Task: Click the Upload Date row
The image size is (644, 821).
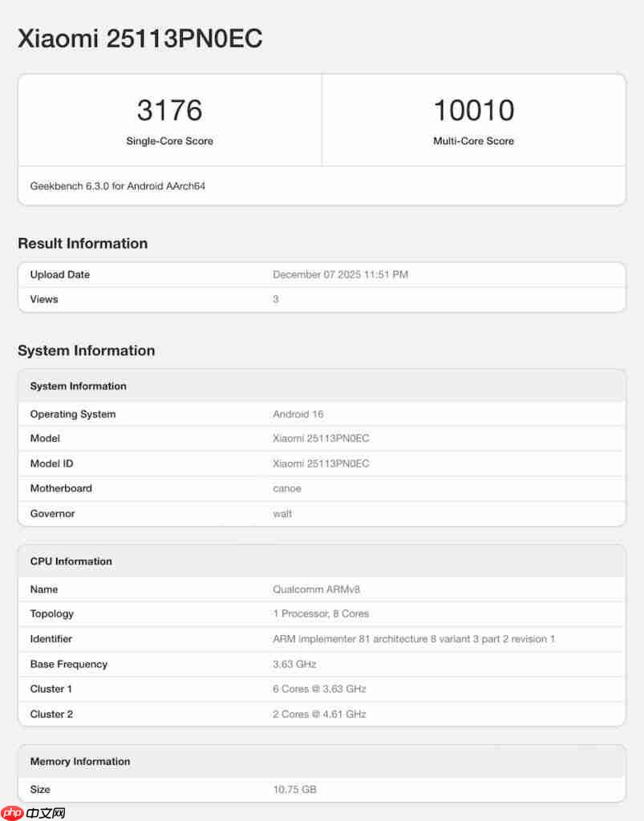Action: click(x=59, y=274)
